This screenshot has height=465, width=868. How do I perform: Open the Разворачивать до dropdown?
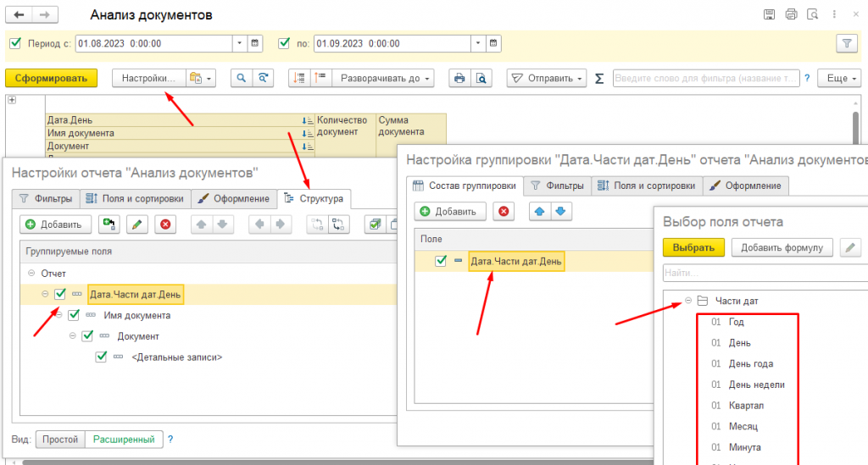pyautogui.click(x=386, y=78)
